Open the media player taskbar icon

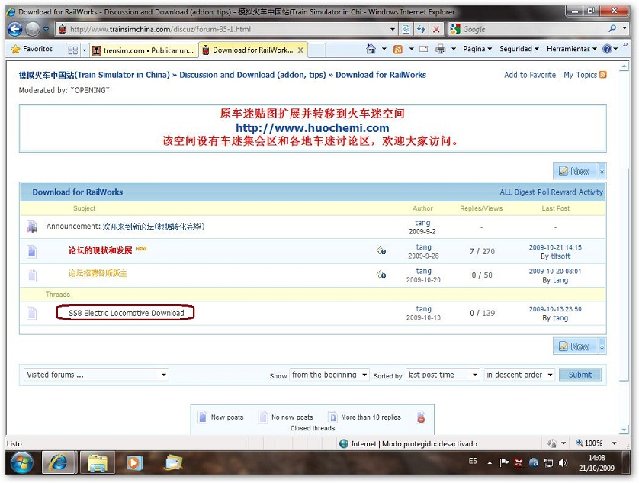click(x=172, y=462)
